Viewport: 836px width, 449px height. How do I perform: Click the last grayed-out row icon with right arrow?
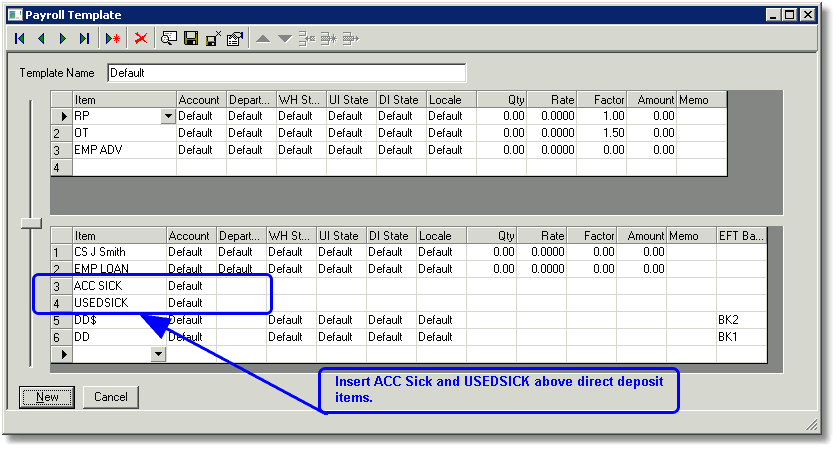coord(351,38)
